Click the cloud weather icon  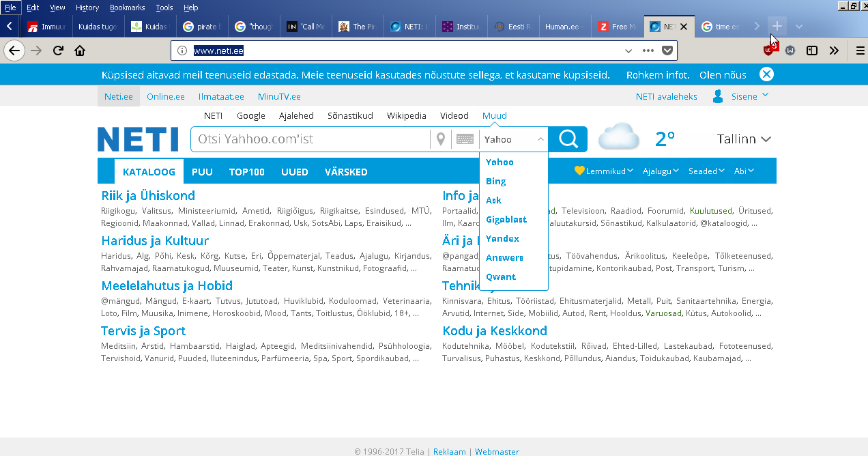[619, 137]
